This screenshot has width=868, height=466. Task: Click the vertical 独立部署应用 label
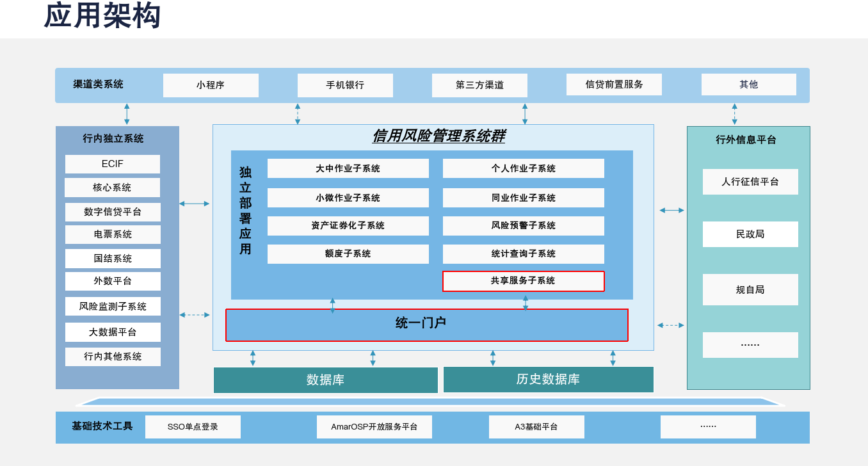tap(246, 211)
